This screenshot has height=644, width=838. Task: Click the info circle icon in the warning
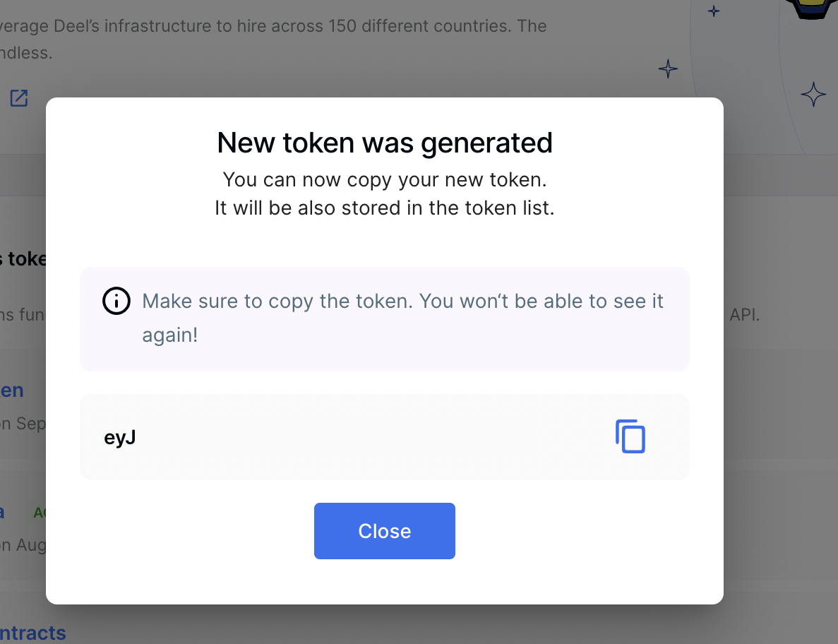pos(116,301)
